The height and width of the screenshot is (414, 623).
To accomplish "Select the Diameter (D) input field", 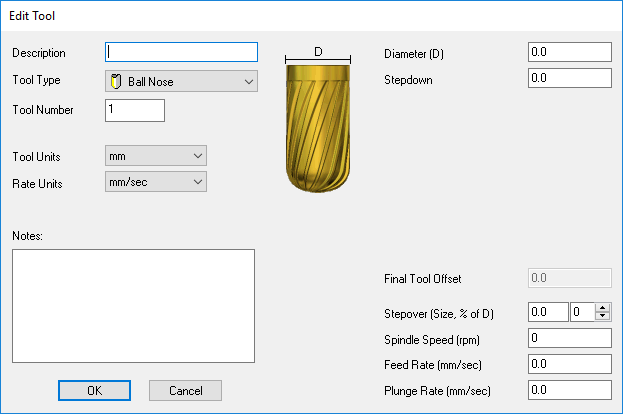I will point(568,52).
